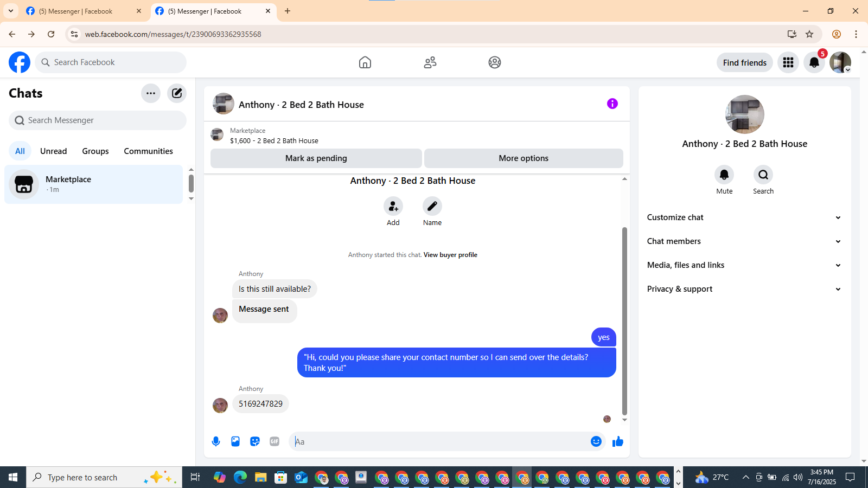Click the Mark as pending button
This screenshot has width=868, height=488.
coord(316,158)
